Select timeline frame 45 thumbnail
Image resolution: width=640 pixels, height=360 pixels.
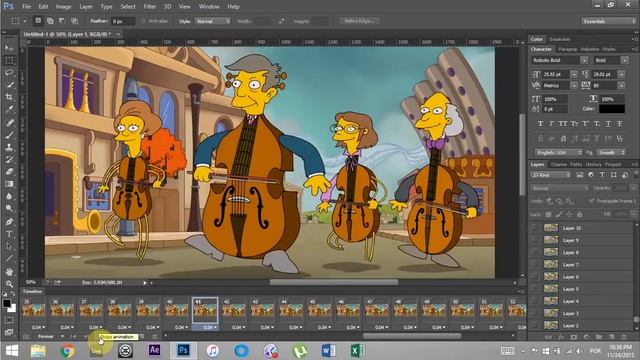(320, 310)
